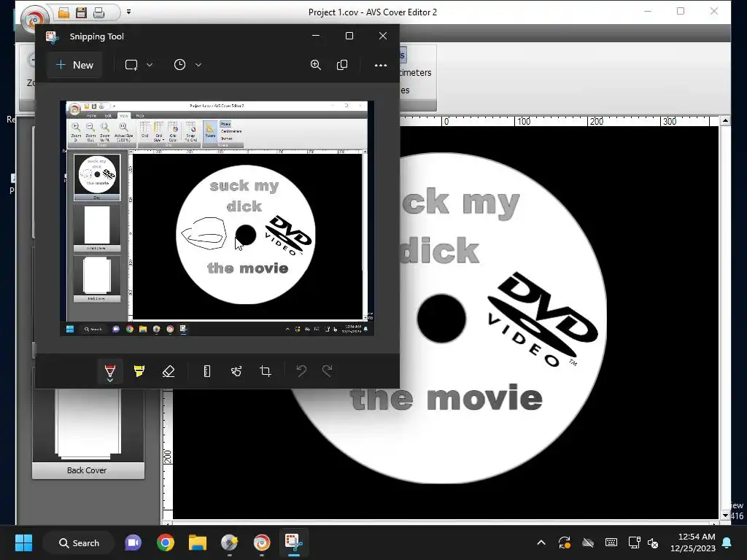This screenshot has height=560, width=747.
Task: Click the save disk icon in AVS Cover Editor
Action: (82, 13)
